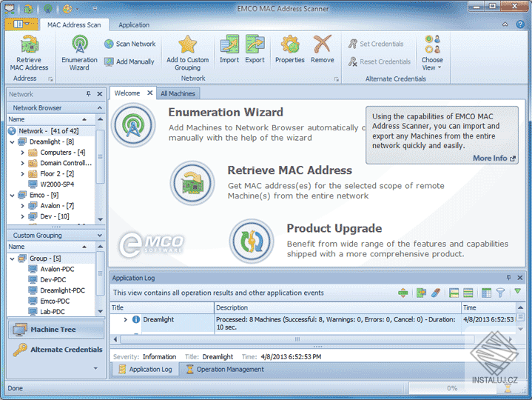Screen dimensions: 532x400
Task: Clear the log with the eraser icon
Action: point(435,293)
